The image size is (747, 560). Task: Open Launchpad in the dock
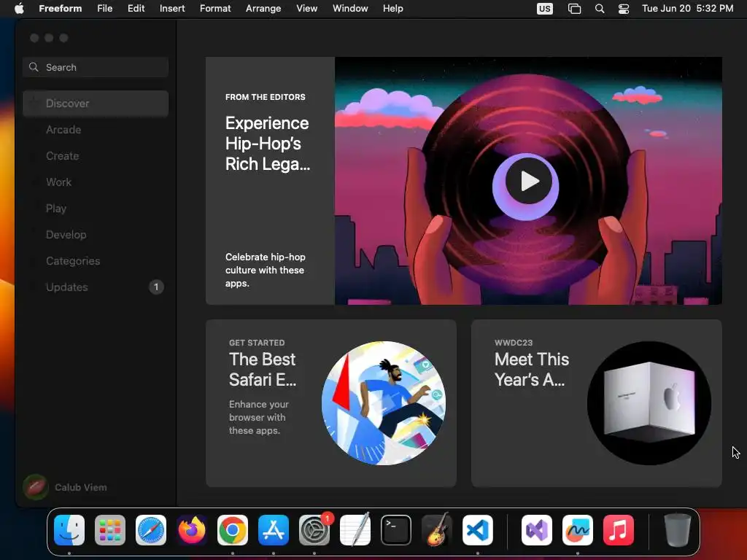tap(110, 530)
